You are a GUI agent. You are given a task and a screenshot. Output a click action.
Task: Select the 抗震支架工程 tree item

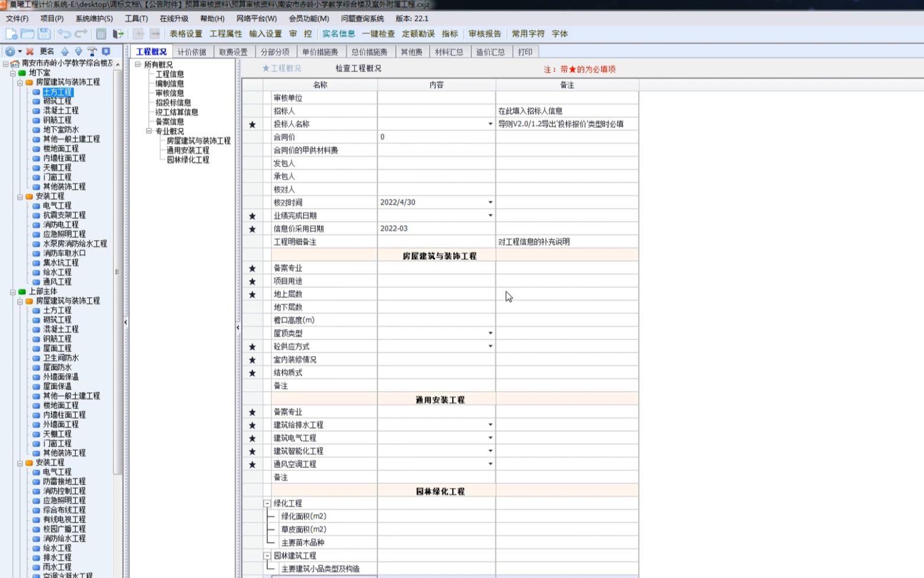(x=64, y=215)
